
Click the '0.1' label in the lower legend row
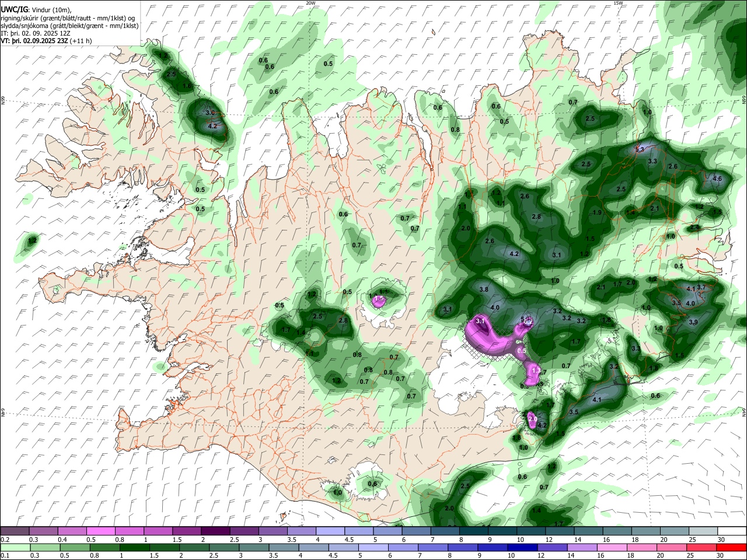coord(5,555)
